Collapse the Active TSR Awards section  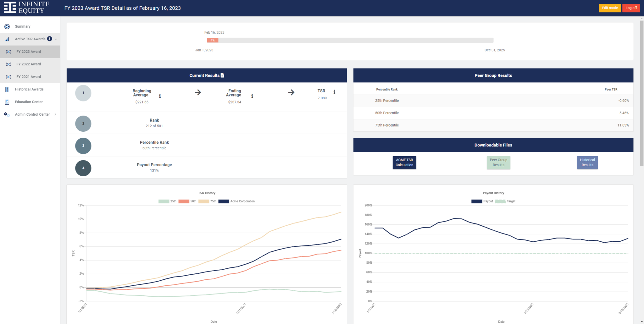[x=55, y=39]
